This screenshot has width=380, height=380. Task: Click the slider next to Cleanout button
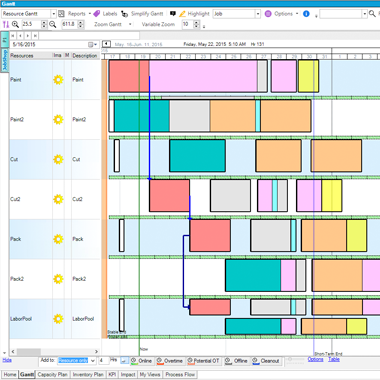tap(295, 360)
